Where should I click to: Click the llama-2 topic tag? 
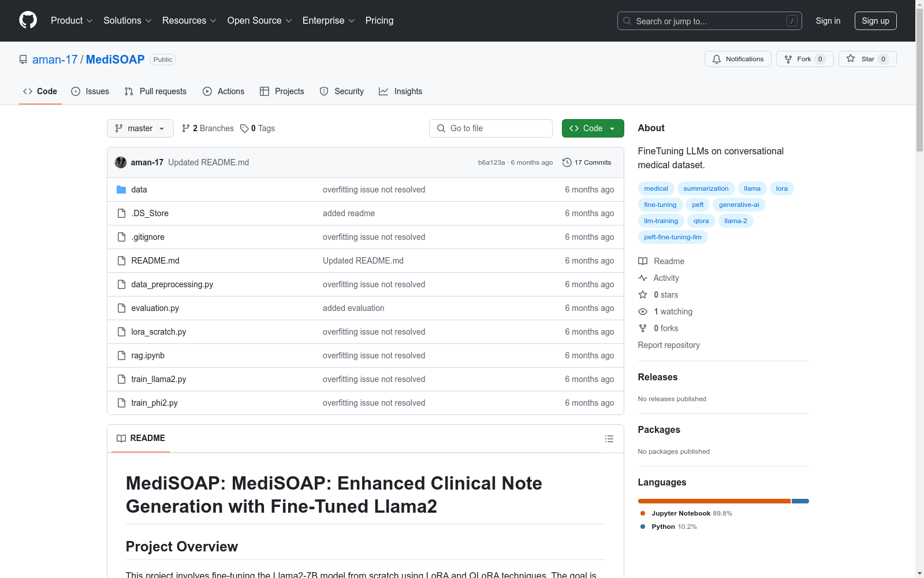(x=736, y=221)
